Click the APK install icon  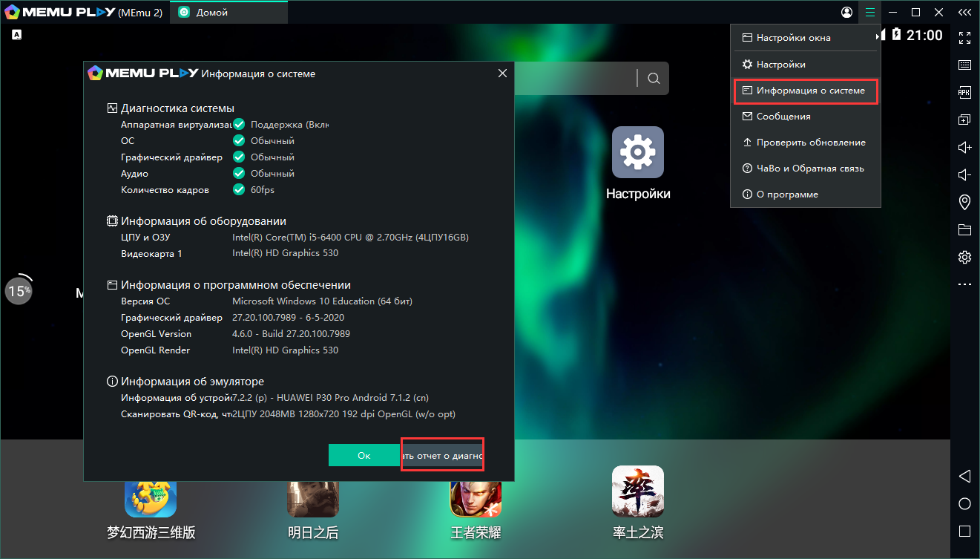click(x=964, y=92)
